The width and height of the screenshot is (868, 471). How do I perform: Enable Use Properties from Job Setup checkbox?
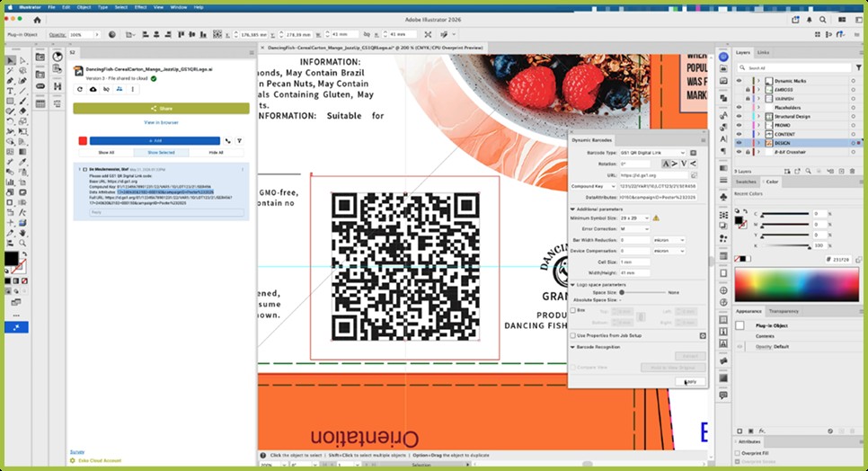(x=573, y=335)
